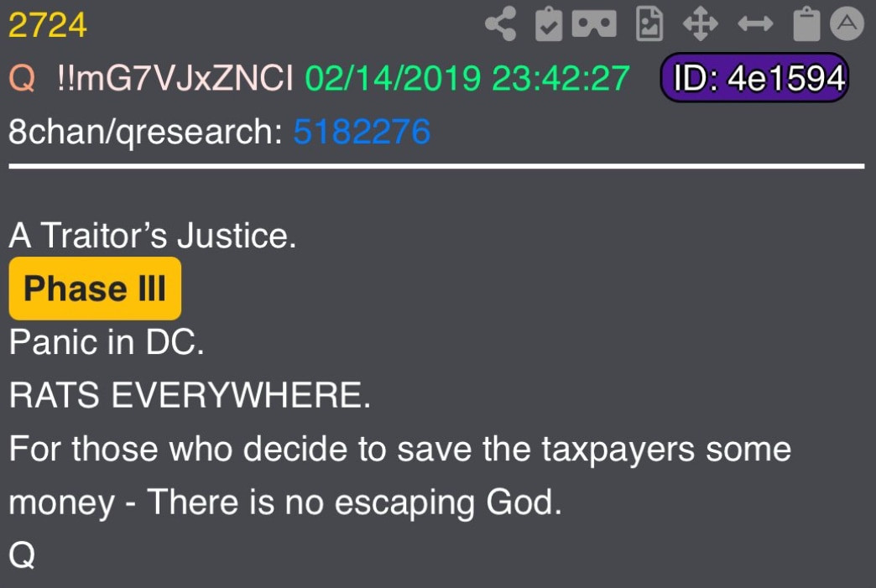Click the orange Q author name
This screenshot has width=876, height=588.
[x=23, y=78]
